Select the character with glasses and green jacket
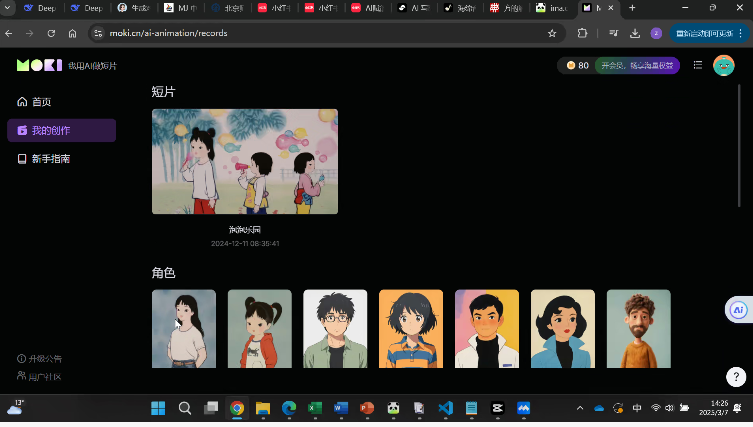753x427 pixels. click(x=335, y=329)
